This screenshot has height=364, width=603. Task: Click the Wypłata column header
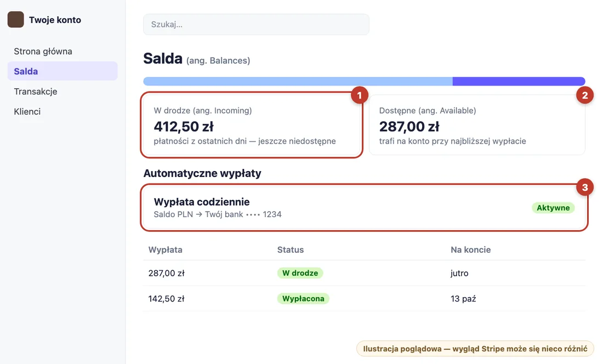point(166,249)
